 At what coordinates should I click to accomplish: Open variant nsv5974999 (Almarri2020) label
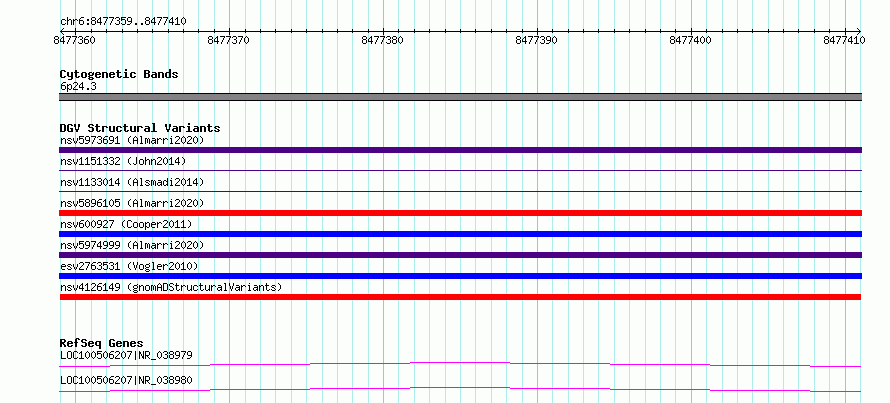click(132, 245)
